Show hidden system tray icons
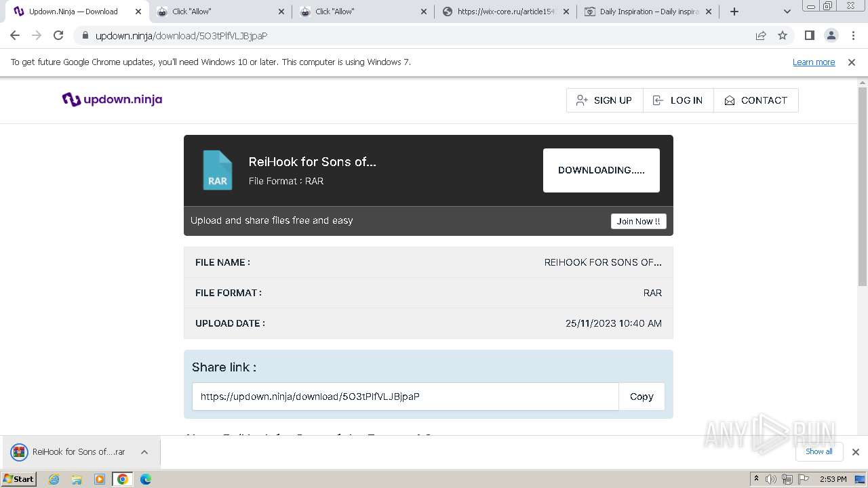The width and height of the screenshot is (868, 488). pyautogui.click(x=756, y=479)
